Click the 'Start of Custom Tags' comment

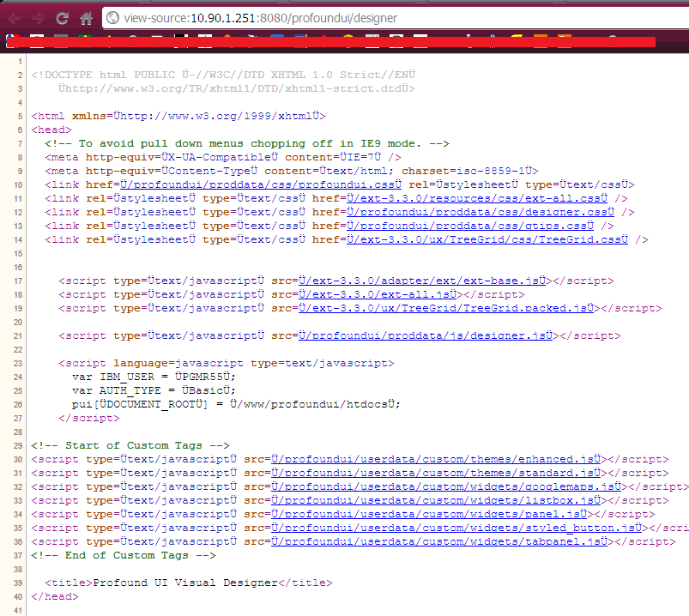pyautogui.click(x=130, y=445)
